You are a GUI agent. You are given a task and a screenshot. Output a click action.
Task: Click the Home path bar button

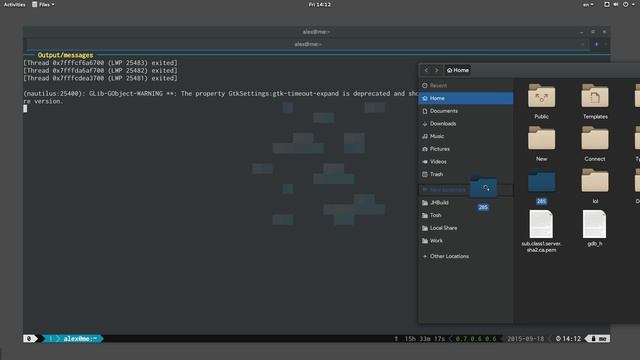click(458, 70)
